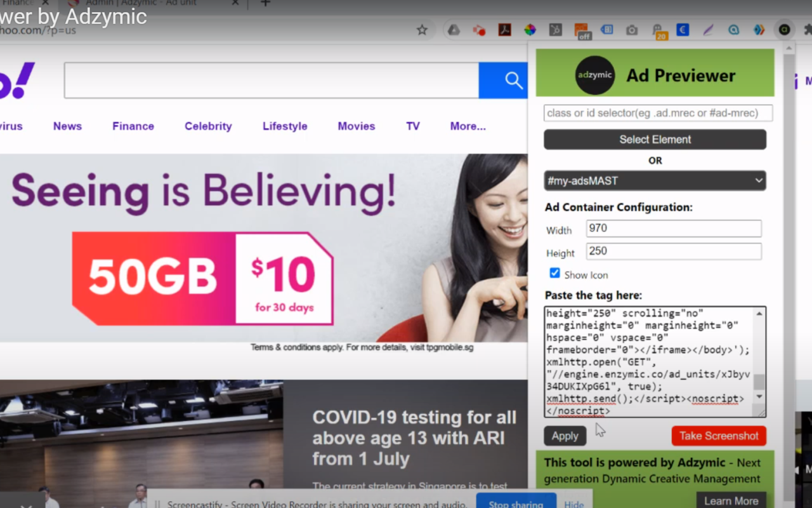The height and width of the screenshot is (508, 812).
Task: Open the HubSpot extension icon
Action: coord(555,30)
